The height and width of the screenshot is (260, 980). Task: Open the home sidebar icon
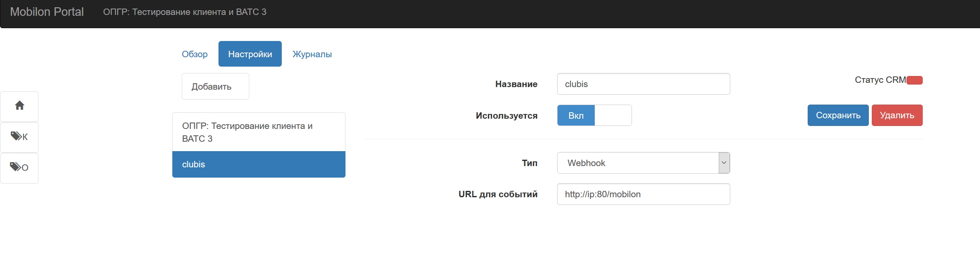point(19,106)
